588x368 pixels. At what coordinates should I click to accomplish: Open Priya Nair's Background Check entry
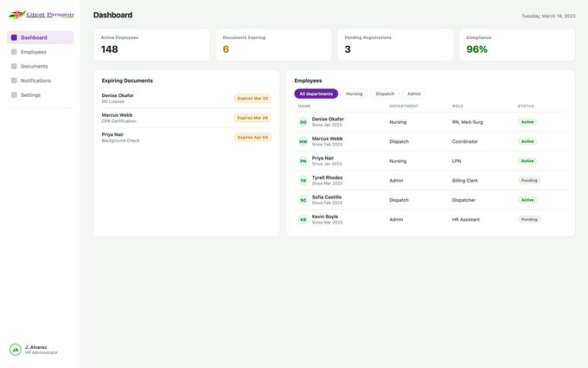click(x=187, y=138)
